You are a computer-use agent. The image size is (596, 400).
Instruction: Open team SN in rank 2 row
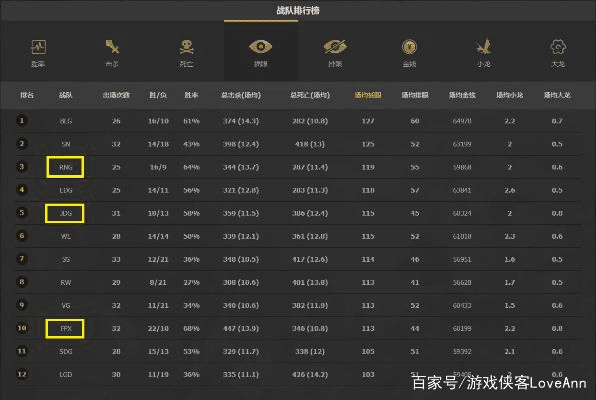point(66,144)
